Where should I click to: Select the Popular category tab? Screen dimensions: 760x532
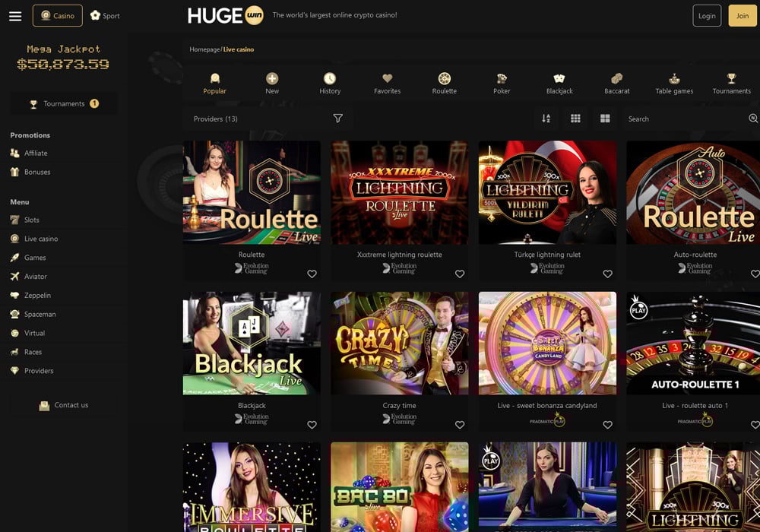215,84
